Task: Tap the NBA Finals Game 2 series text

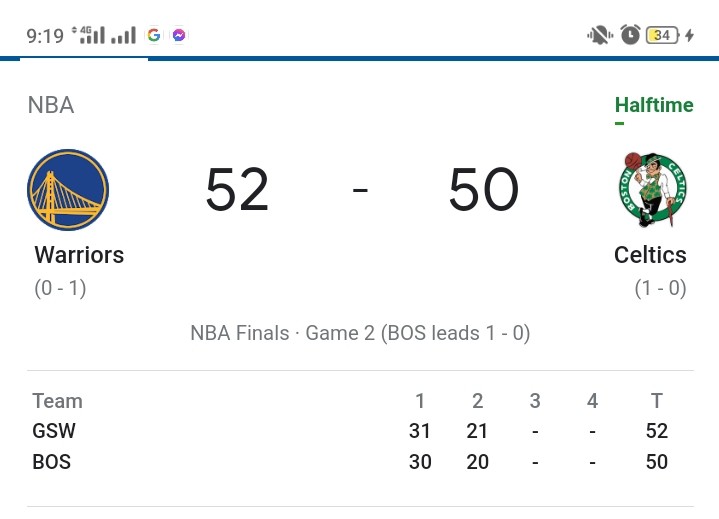Action: (x=360, y=333)
